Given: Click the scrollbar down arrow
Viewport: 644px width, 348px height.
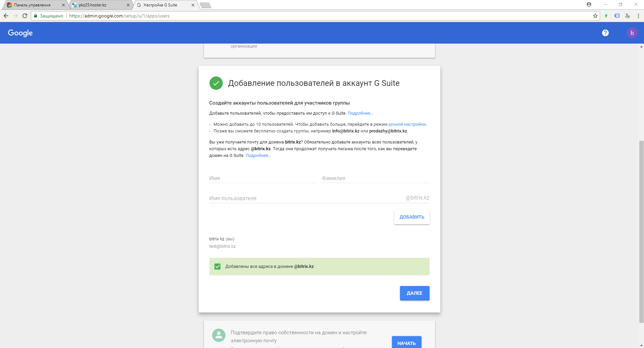Looking at the screenshot, I should (641, 345).
